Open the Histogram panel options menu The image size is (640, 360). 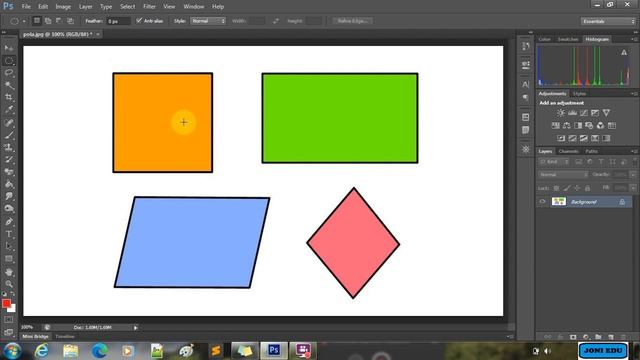(634, 39)
